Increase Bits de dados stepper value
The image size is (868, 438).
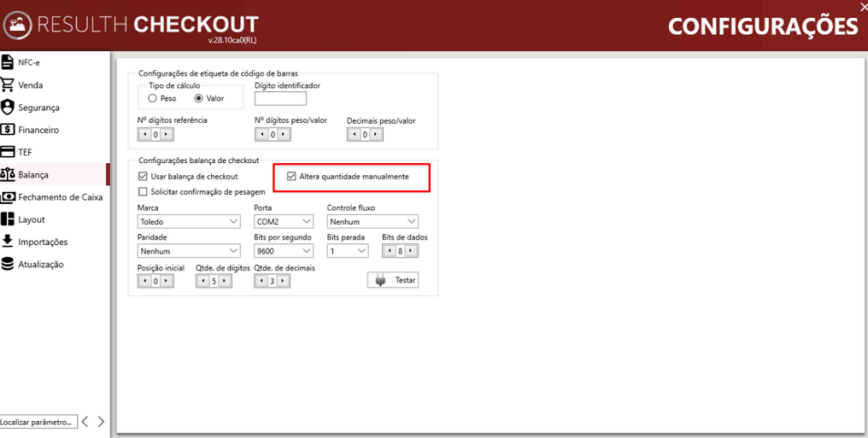pos(410,251)
